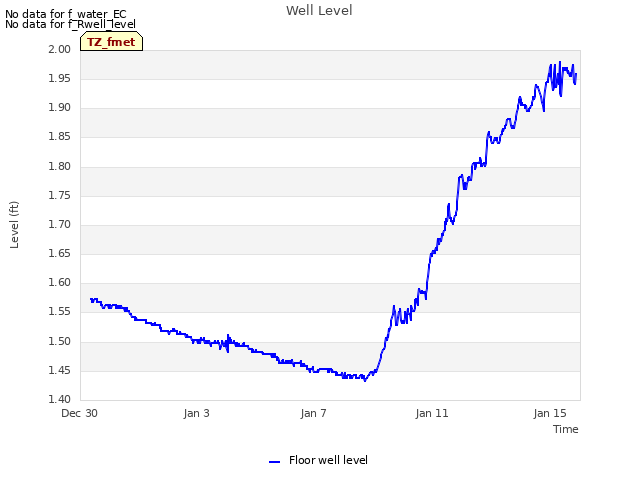
Task: Click the Time axis label
Action: (x=566, y=429)
